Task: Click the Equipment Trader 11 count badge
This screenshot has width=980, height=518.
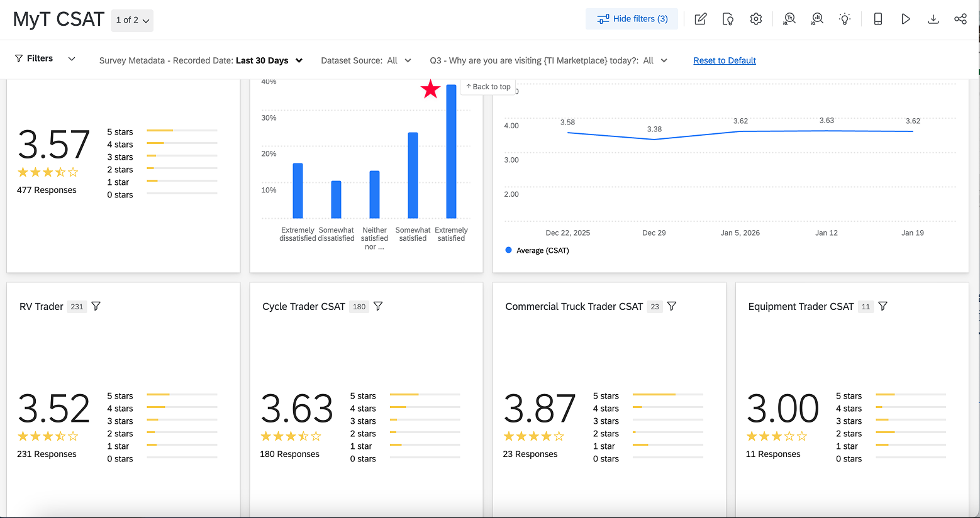Action: click(866, 307)
